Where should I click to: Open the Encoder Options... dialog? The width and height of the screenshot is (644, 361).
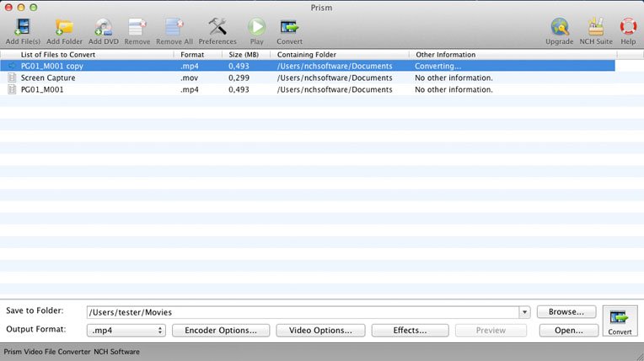[220, 331]
